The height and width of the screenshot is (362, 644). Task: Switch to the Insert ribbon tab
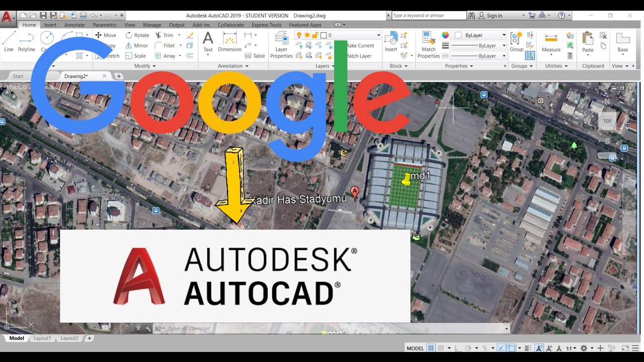click(50, 25)
